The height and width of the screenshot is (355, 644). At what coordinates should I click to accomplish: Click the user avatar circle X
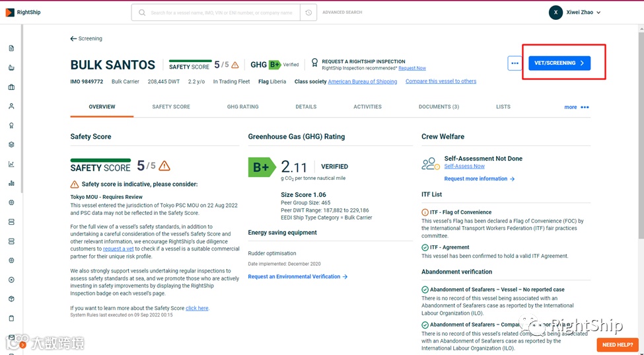pyautogui.click(x=555, y=13)
